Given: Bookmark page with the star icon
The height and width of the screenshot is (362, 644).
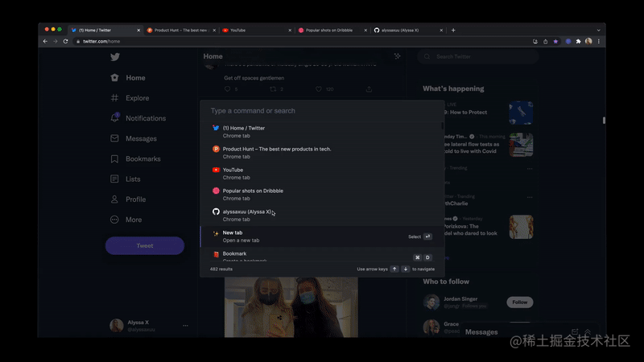Looking at the screenshot, I should (x=555, y=42).
